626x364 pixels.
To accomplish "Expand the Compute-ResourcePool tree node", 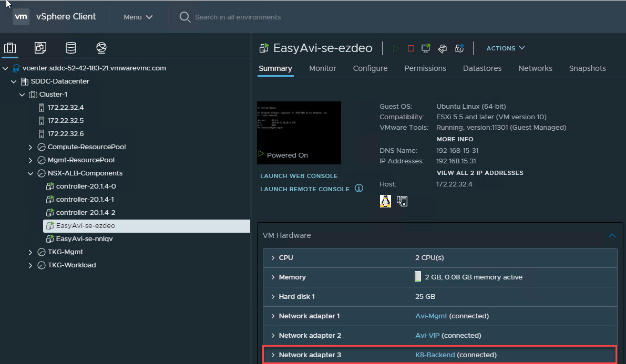I will [x=30, y=147].
